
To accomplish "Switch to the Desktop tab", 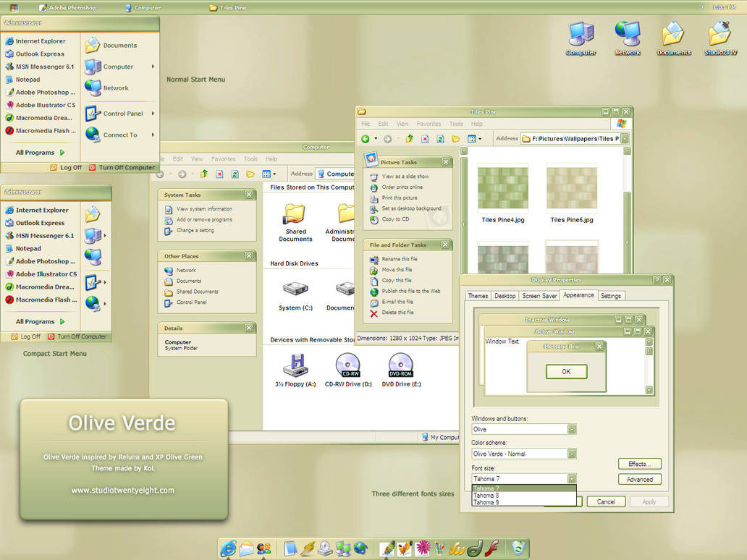I will click(505, 296).
